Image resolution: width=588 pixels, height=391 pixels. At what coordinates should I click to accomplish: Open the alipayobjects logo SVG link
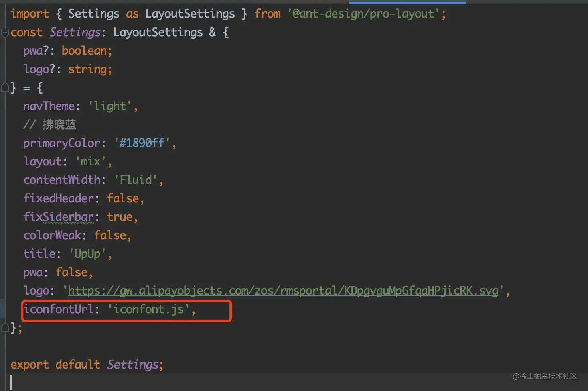(x=283, y=291)
